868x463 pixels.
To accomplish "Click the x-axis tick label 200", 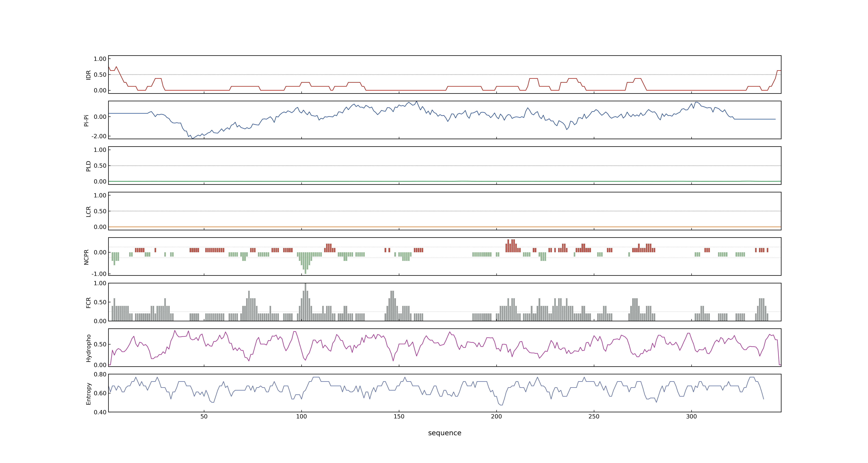I will tap(496, 416).
